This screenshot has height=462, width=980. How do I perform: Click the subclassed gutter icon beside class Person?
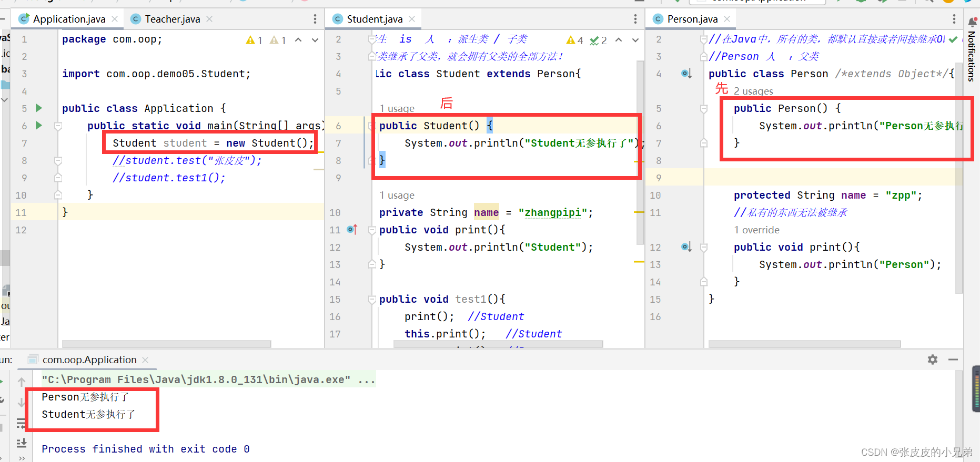point(686,74)
